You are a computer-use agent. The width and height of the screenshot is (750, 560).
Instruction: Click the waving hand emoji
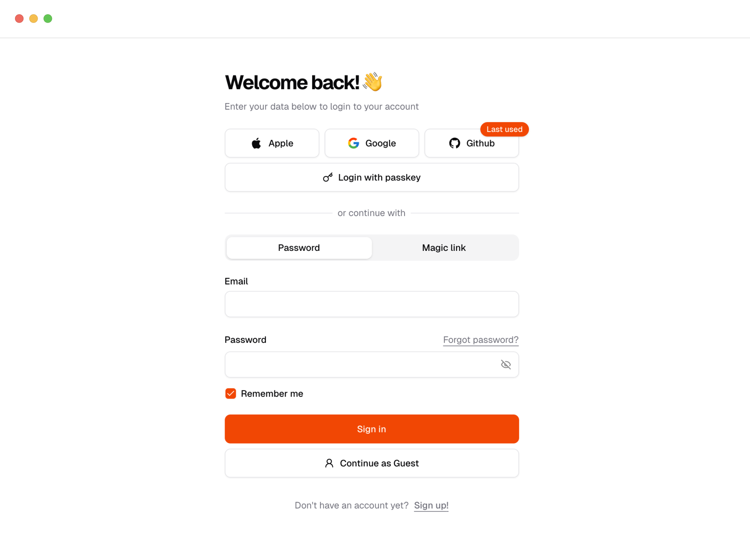[372, 82]
